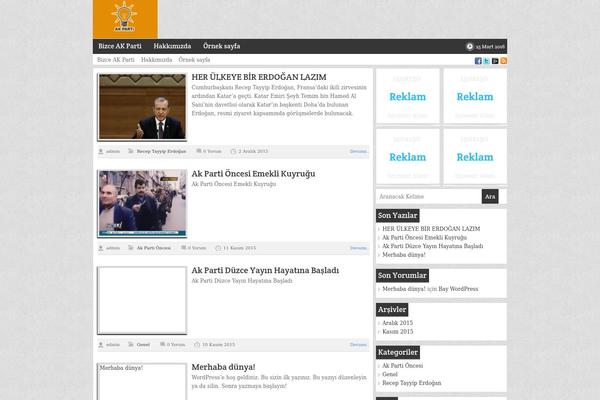The image size is (600, 400).
Task: Click author icon in Emekli Kuyruğu post meta
Action: pyautogui.click(x=101, y=248)
